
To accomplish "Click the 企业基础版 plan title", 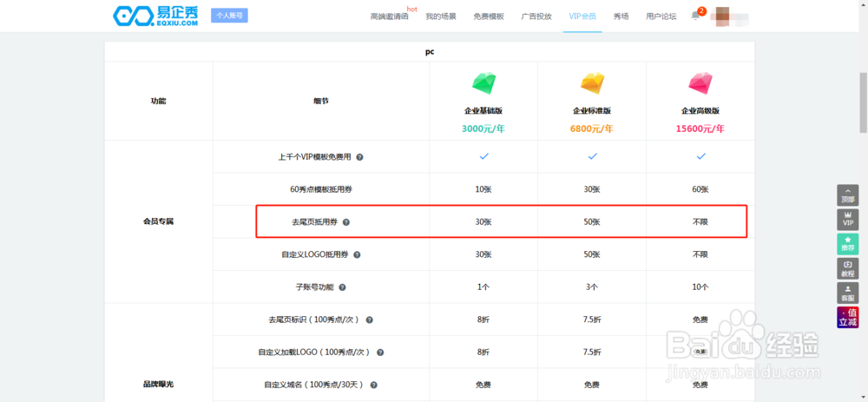I will click(x=483, y=111).
